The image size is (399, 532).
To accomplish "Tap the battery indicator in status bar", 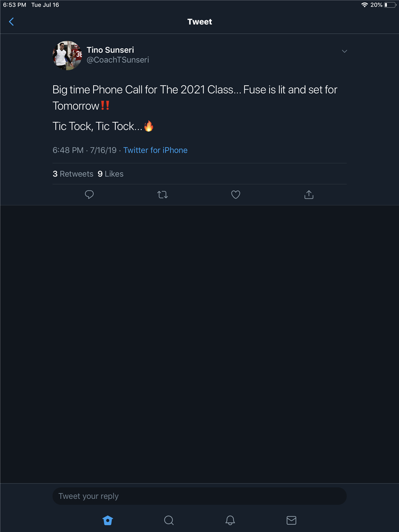I will [391, 5].
